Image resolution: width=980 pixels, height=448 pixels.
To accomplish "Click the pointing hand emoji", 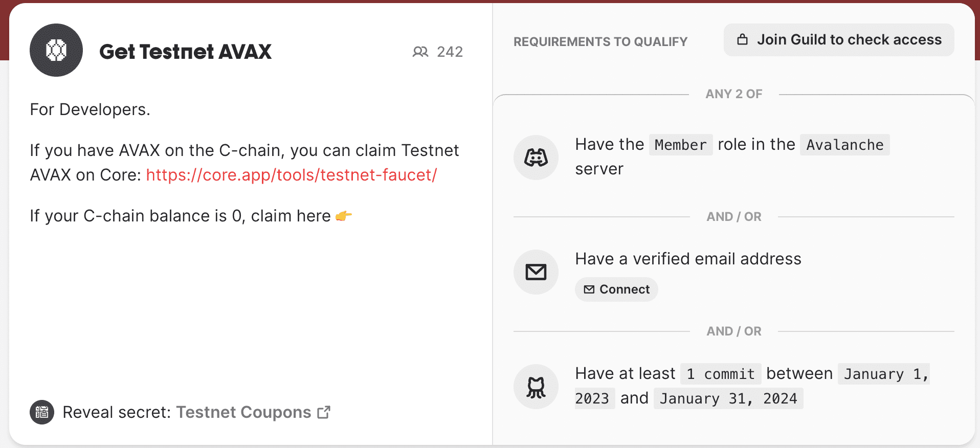I will [x=343, y=216].
